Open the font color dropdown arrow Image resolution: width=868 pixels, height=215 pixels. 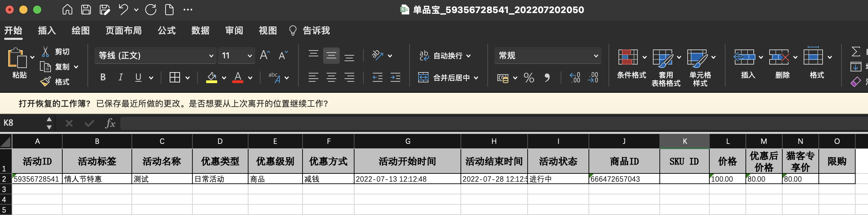(x=250, y=78)
